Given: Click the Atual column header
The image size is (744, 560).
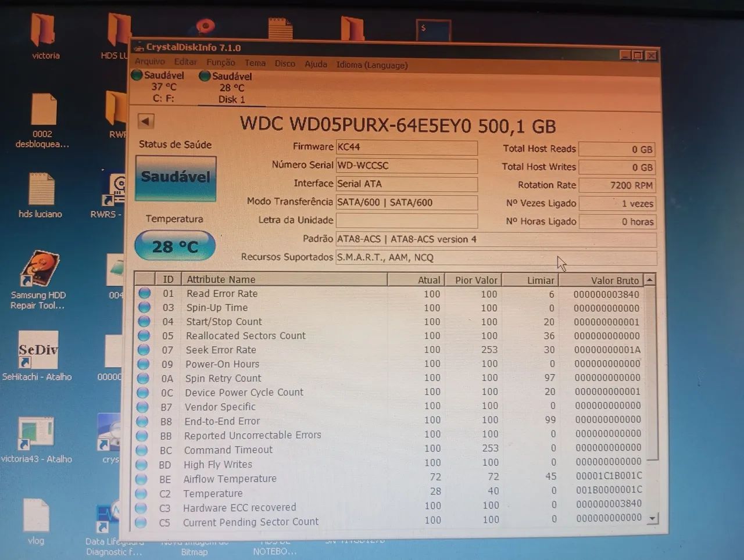Looking at the screenshot, I should 416,280.
